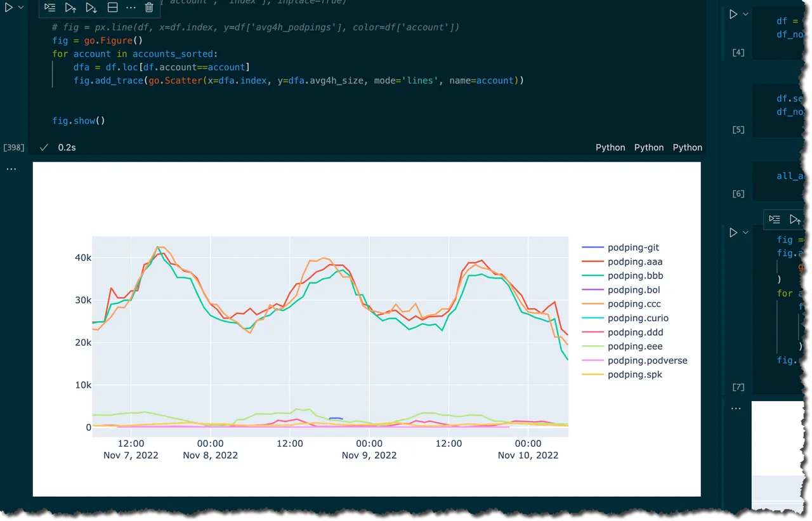Toggle podping-git trace in the legend

(622, 247)
